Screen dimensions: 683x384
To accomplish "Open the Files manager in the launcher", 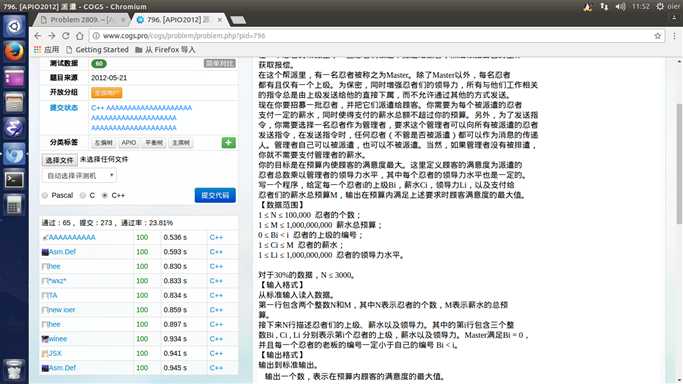I will pyautogui.click(x=14, y=103).
